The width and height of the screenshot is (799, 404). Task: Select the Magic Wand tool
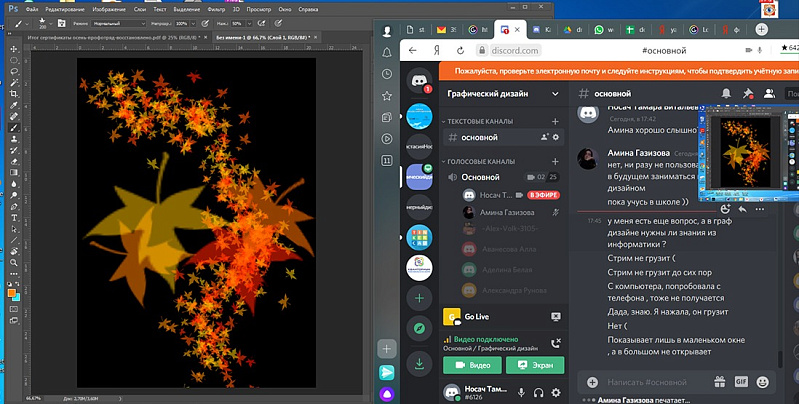(x=14, y=83)
